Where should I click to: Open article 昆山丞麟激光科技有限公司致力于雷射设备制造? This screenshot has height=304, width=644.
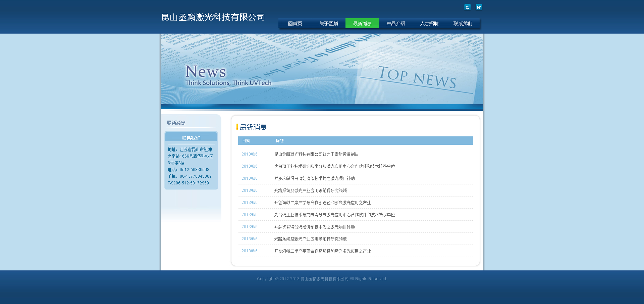pyautogui.click(x=316, y=154)
